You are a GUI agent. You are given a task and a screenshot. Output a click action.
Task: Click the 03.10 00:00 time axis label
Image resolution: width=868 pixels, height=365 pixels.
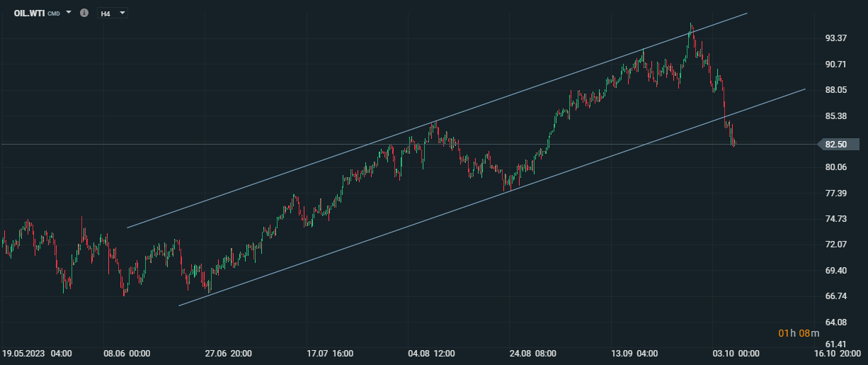[736, 353]
